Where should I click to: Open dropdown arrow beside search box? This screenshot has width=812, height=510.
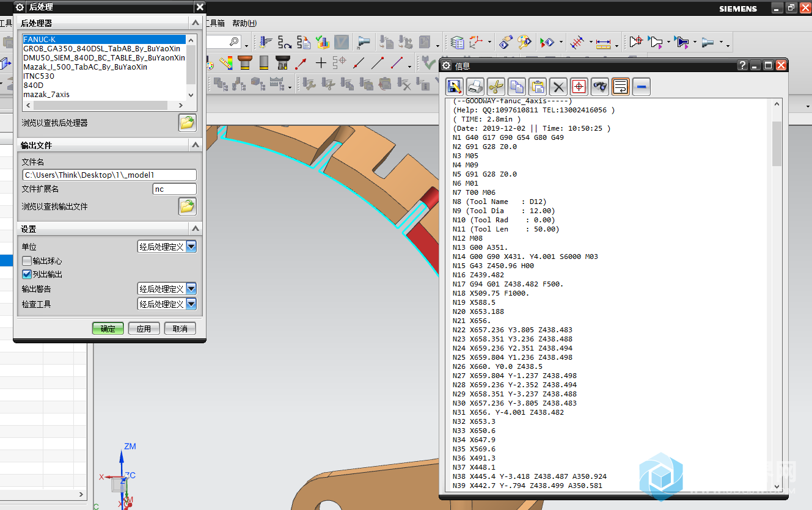click(x=247, y=45)
